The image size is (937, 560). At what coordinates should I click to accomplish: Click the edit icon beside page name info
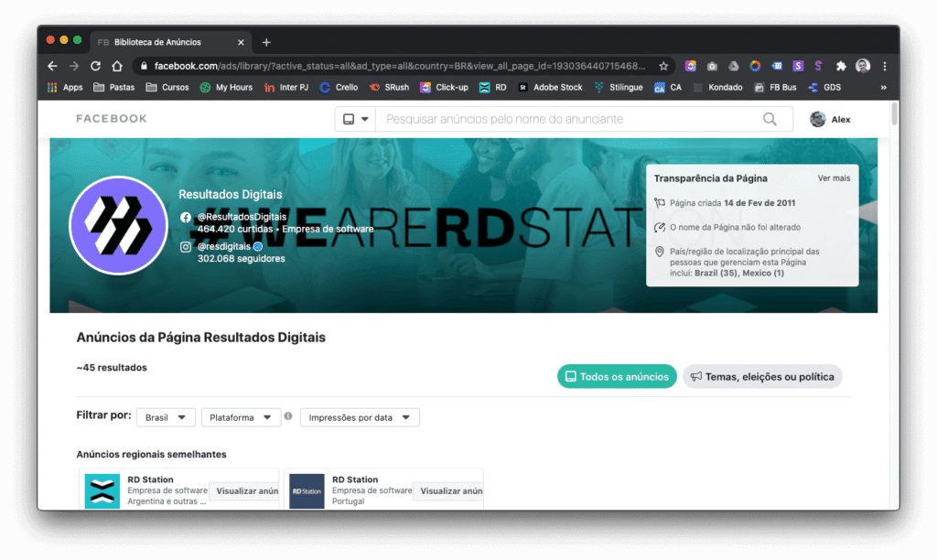[x=660, y=227]
